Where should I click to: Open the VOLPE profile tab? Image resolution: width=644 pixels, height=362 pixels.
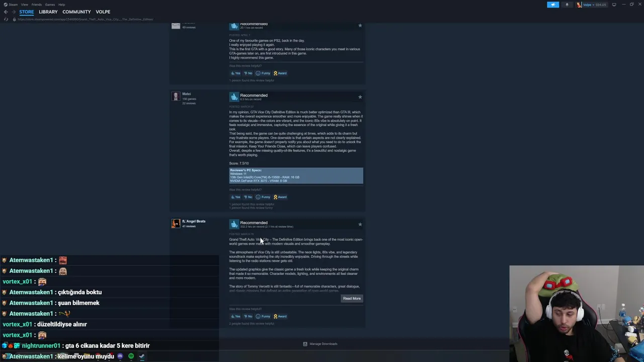(x=103, y=12)
